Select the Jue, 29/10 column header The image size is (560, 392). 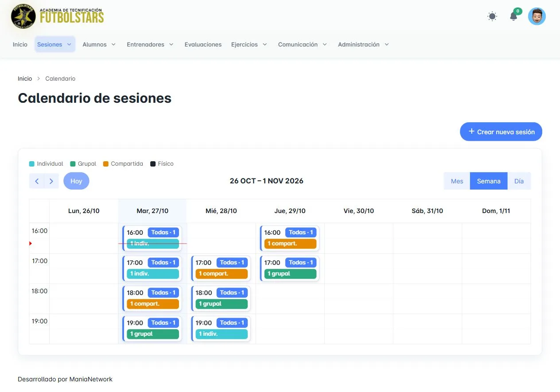tap(290, 211)
